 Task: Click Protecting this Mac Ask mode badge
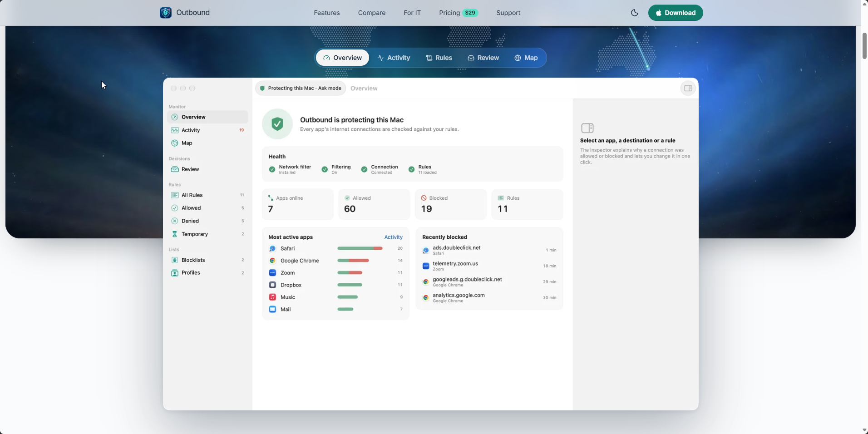click(x=301, y=88)
